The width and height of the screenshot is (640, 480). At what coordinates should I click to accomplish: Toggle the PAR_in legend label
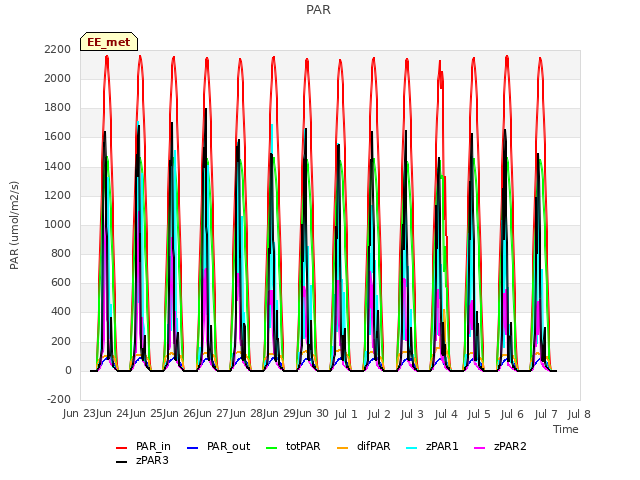click(x=153, y=447)
